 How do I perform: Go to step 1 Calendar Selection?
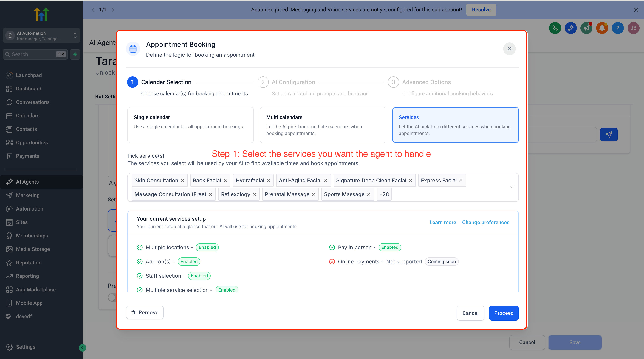[x=132, y=82]
